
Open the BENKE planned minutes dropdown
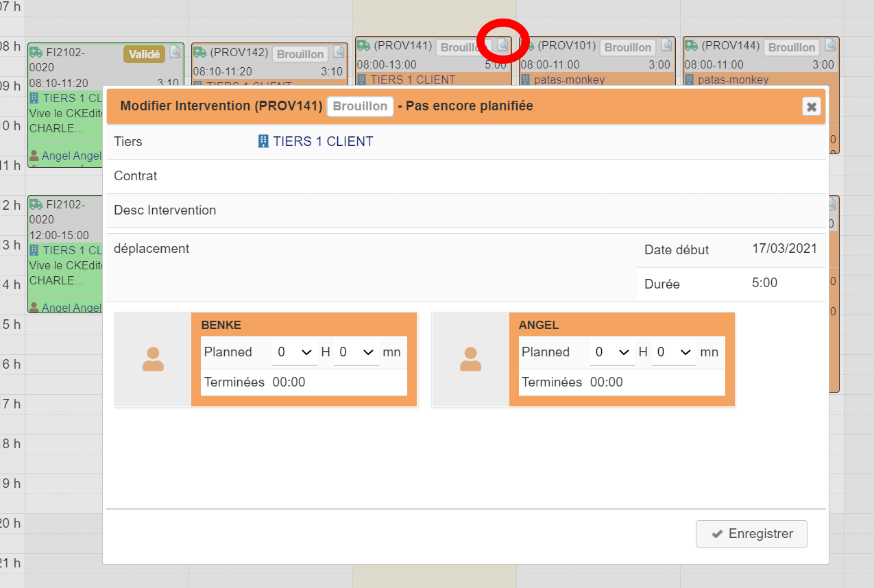pos(356,352)
